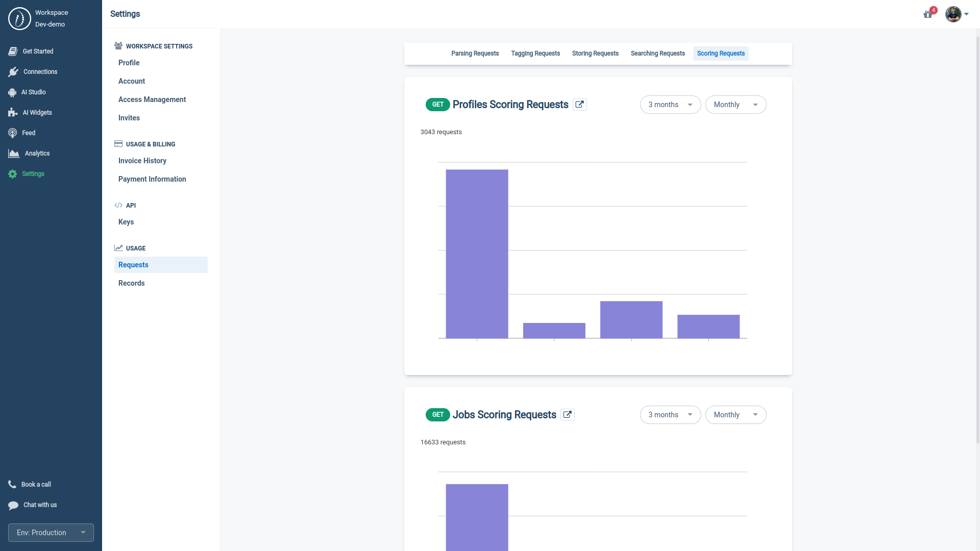
Task: Click the workspace logo icon
Action: coord(19,19)
